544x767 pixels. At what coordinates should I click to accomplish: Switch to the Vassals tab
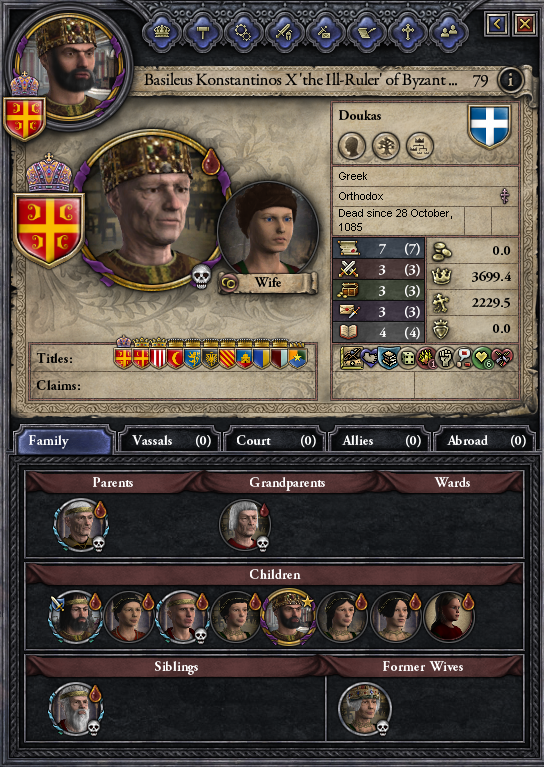(169, 441)
